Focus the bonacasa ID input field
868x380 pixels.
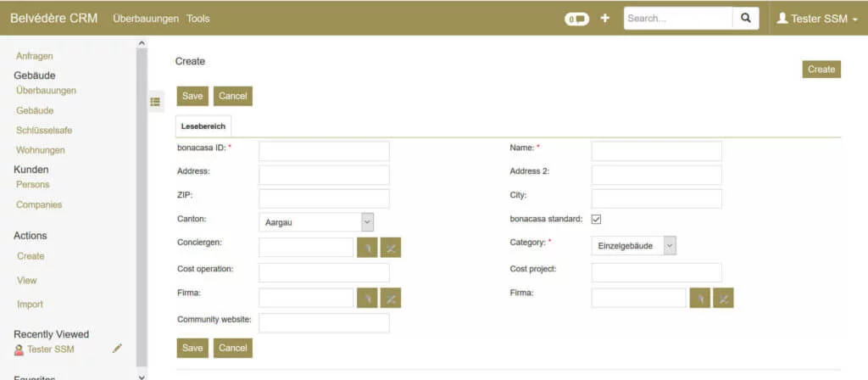pyautogui.click(x=324, y=151)
